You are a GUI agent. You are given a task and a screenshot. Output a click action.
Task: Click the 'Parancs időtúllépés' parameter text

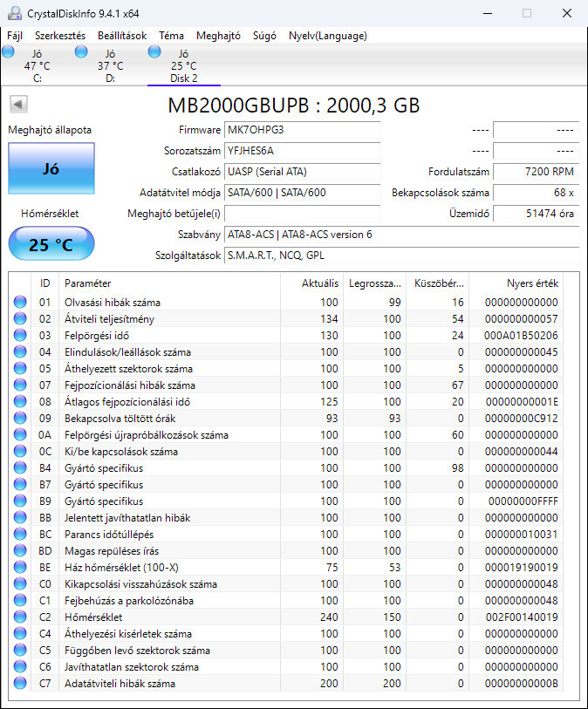pos(109,535)
